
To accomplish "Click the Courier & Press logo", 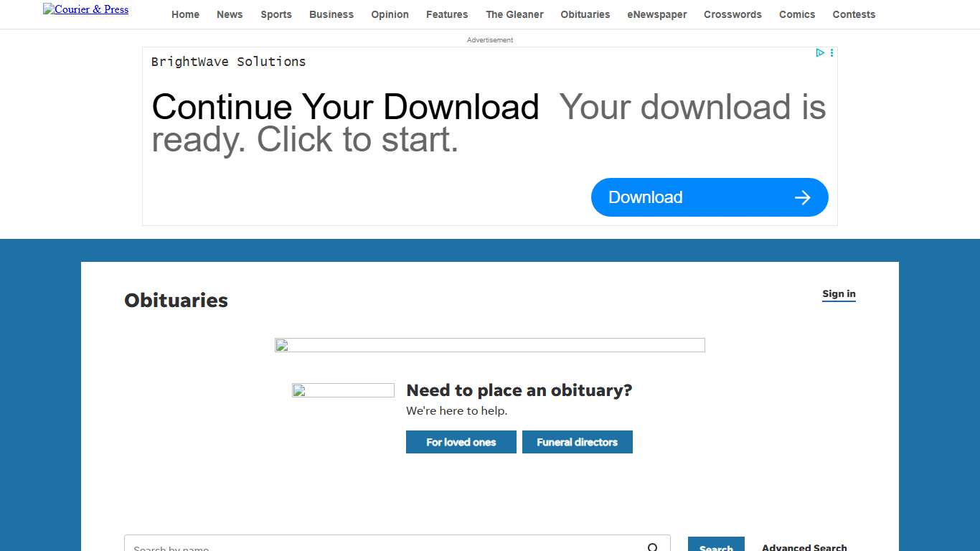I will [x=86, y=9].
